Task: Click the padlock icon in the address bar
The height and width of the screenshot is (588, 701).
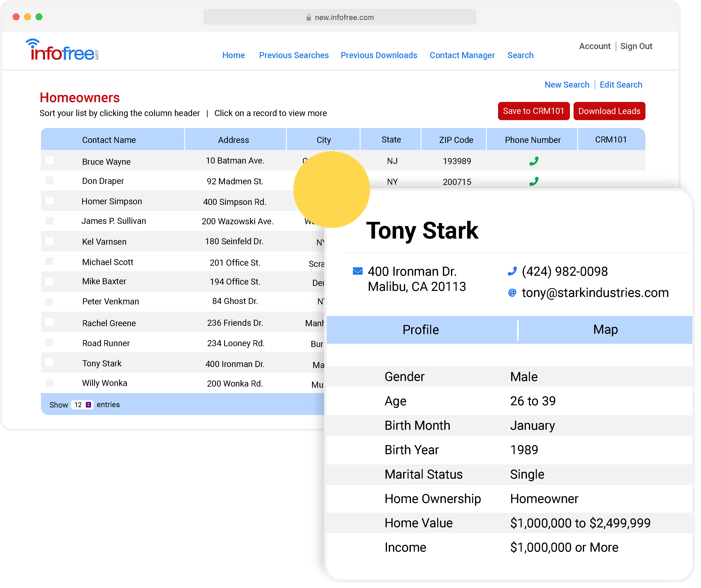Action: click(x=309, y=17)
